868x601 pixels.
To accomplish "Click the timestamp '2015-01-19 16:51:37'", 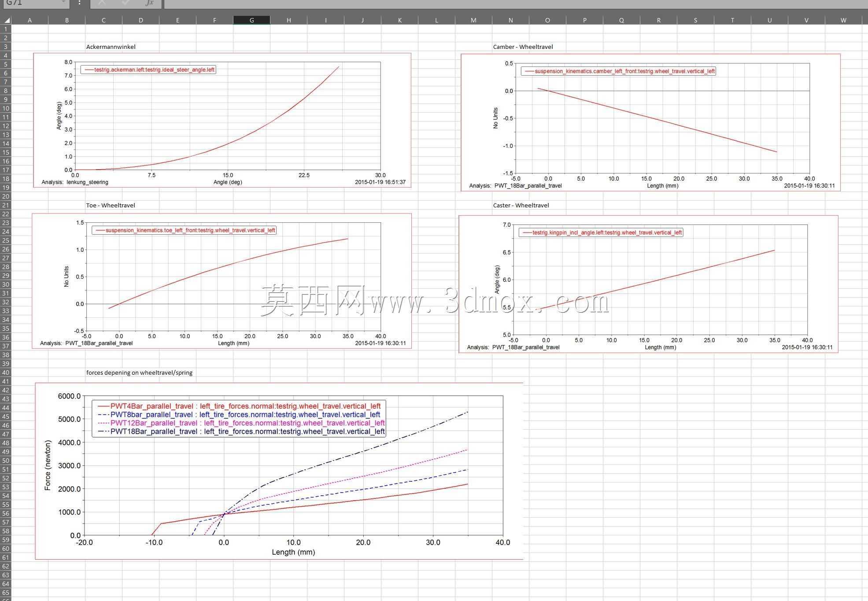I will [380, 182].
